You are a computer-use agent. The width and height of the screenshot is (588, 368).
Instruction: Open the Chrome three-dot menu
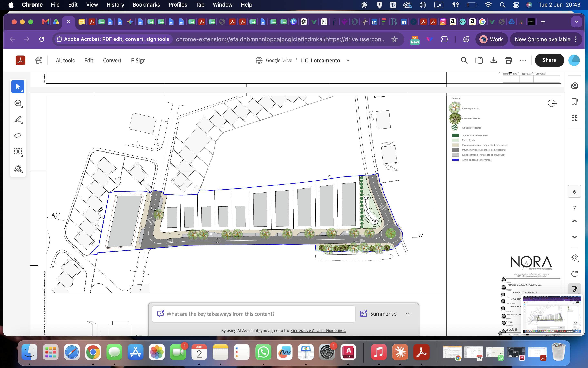(576, 39)
